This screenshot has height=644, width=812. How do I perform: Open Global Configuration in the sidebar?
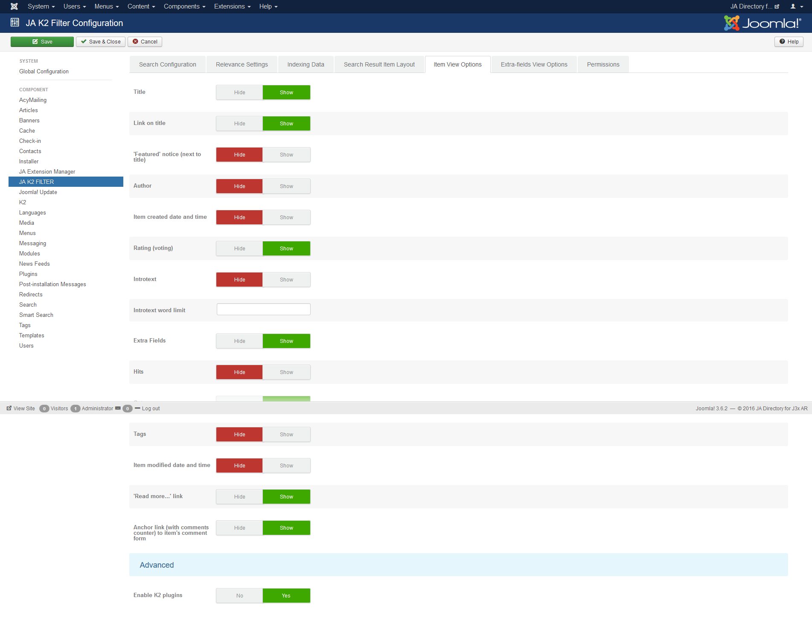(44, 71)
